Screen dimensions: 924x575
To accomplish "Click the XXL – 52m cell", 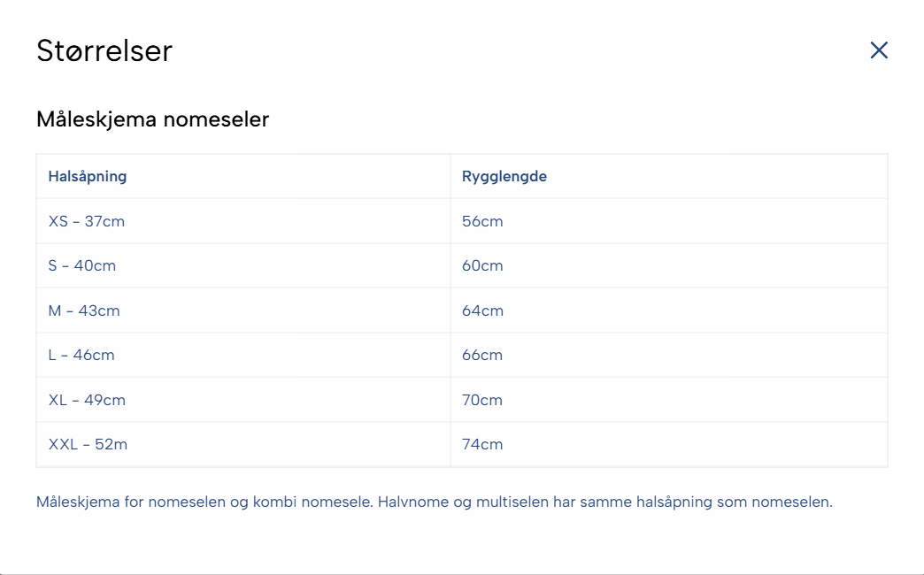I will [88, 444].
